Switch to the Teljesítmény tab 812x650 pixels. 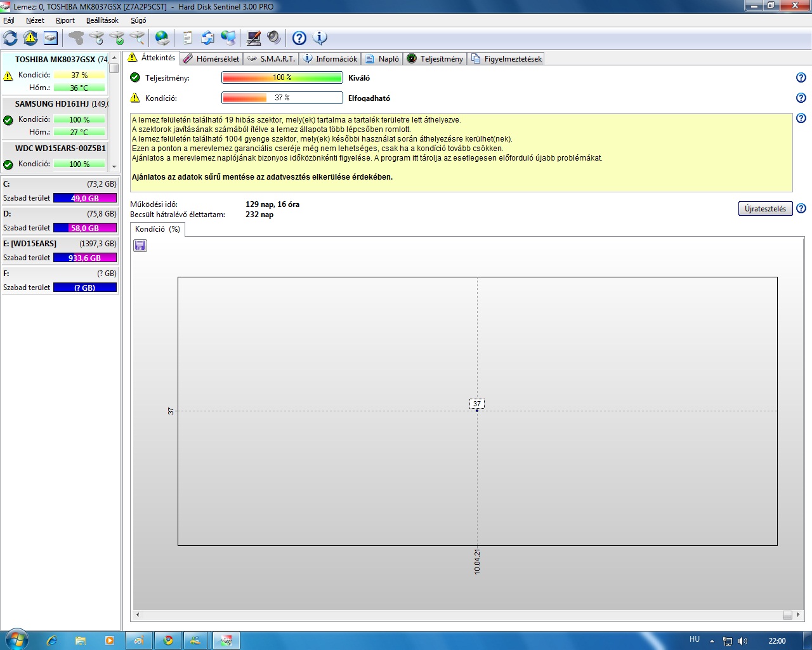pos(435,58)
